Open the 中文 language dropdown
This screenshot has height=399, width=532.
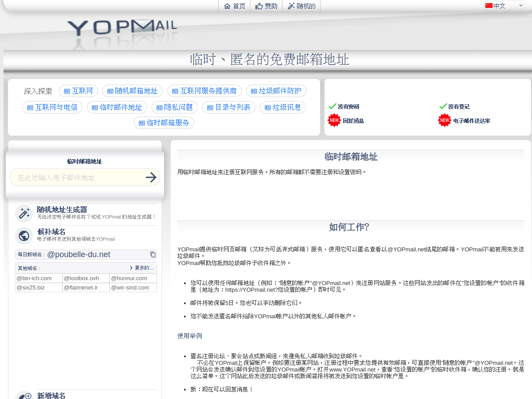[504, 6]
